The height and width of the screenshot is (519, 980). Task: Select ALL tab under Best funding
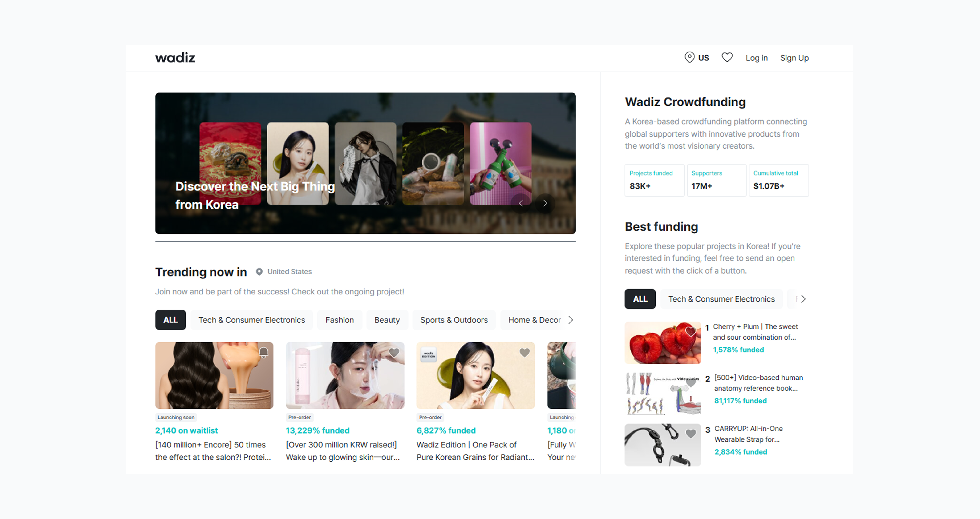640,299
